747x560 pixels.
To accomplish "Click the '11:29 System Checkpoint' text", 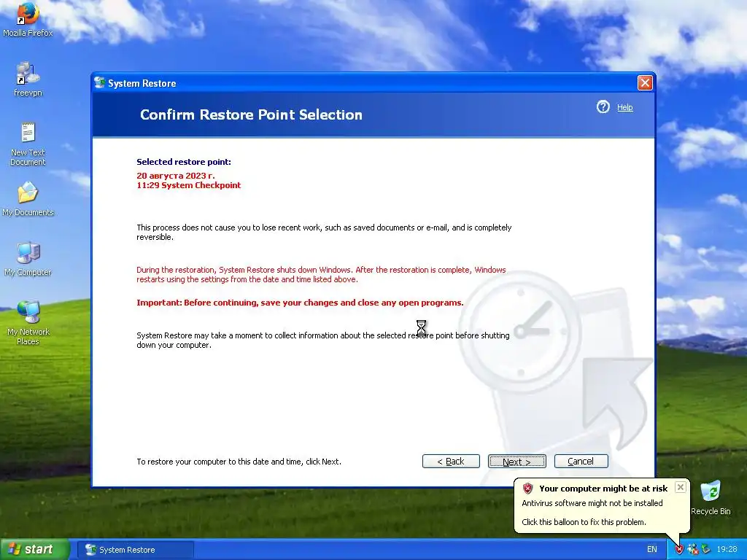I will tap(189, 185).
